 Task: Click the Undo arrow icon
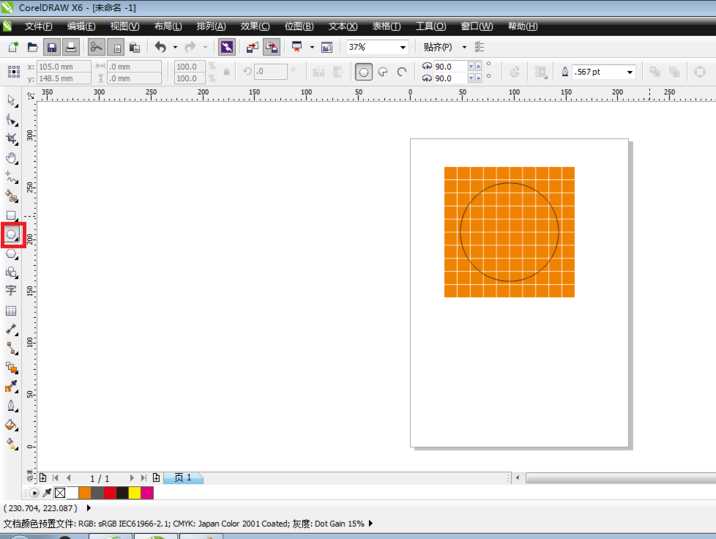[x=160, y=47]
